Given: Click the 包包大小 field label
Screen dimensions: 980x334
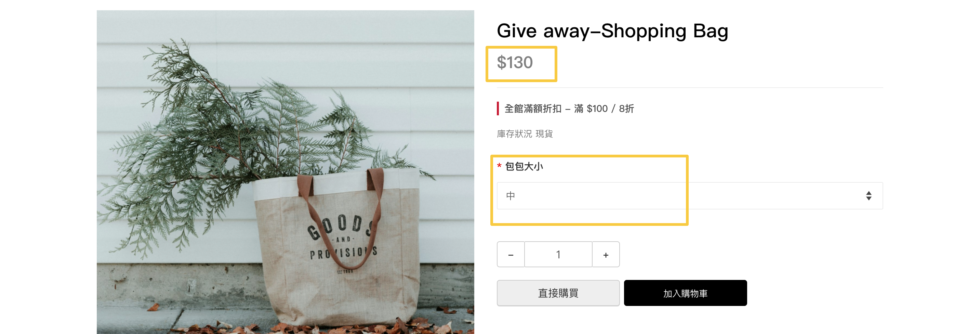Looking at the screenshot, I should coord(524,166).
